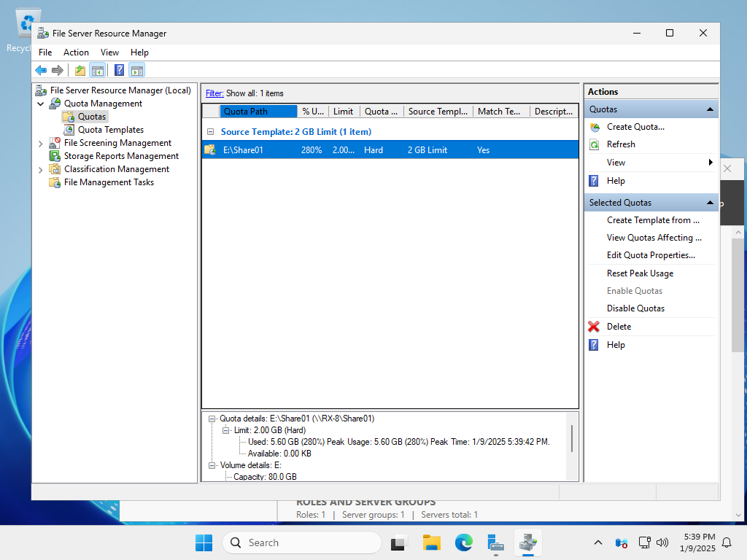Open the Help menu in menu bar
This screenshot has width=747, height=560.
pyautogui.click(x=139, y=52)
